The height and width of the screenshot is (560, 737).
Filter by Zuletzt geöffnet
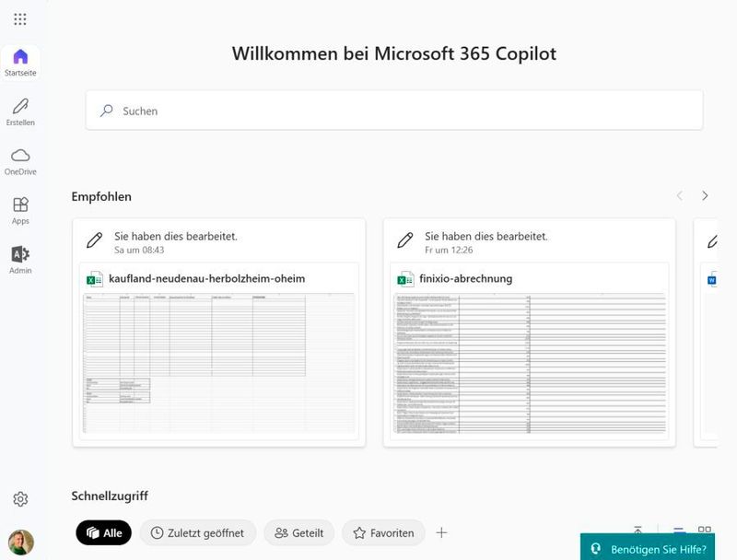[198, 532]
